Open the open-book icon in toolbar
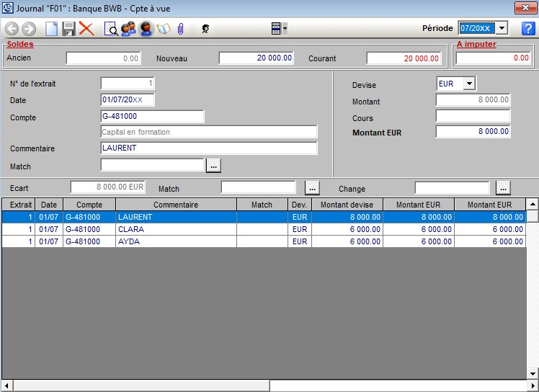Viewport: 539px width, 392px height. 164,29
